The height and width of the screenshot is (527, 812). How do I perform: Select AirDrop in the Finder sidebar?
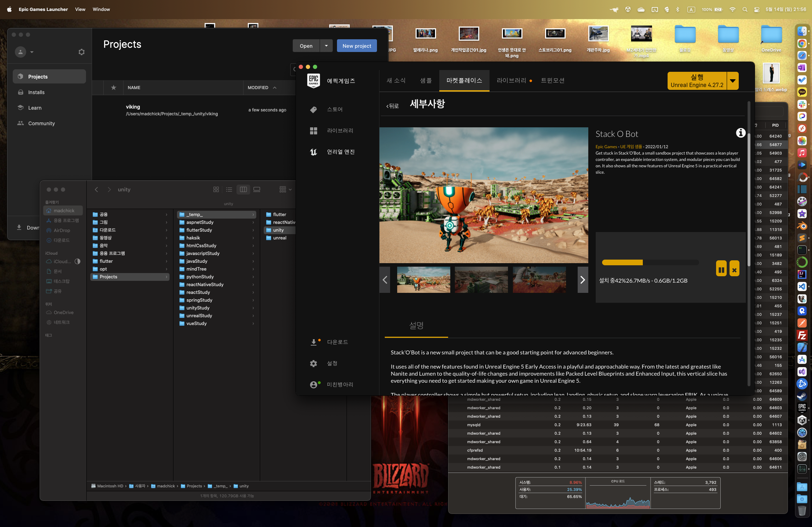click(62, 231)
